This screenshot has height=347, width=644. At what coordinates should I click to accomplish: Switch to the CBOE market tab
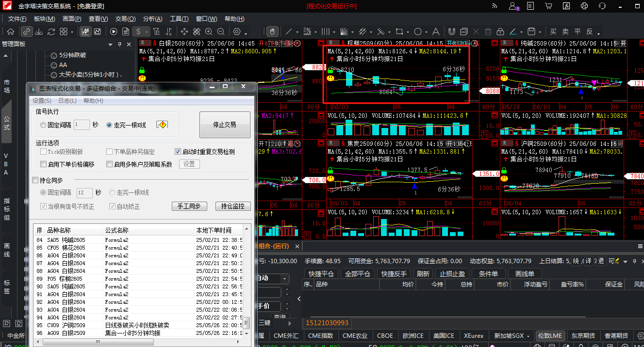coord(385,336)
